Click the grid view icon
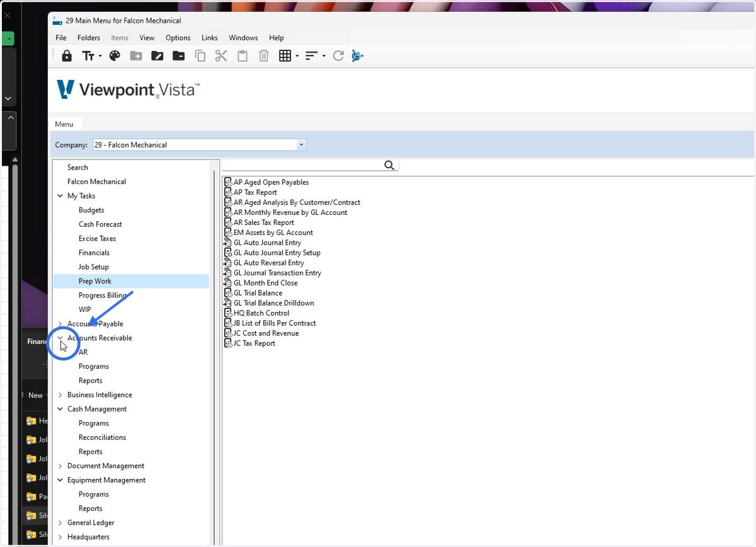The height and width of the screenshot is (547, 756). pyautogui.click(x=285, y=56)
